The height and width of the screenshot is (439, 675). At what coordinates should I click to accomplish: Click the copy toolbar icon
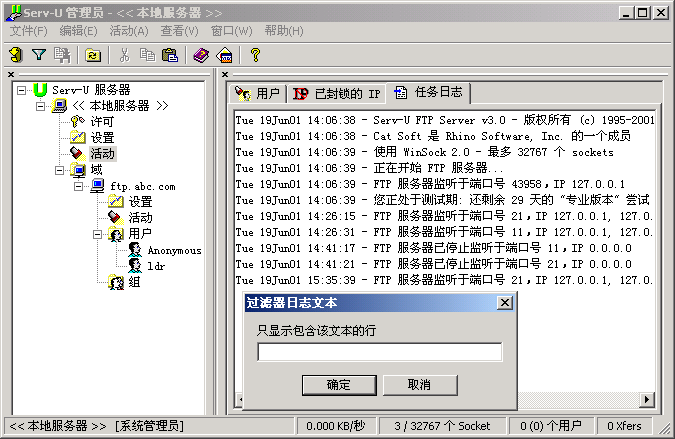coord(147,55)
